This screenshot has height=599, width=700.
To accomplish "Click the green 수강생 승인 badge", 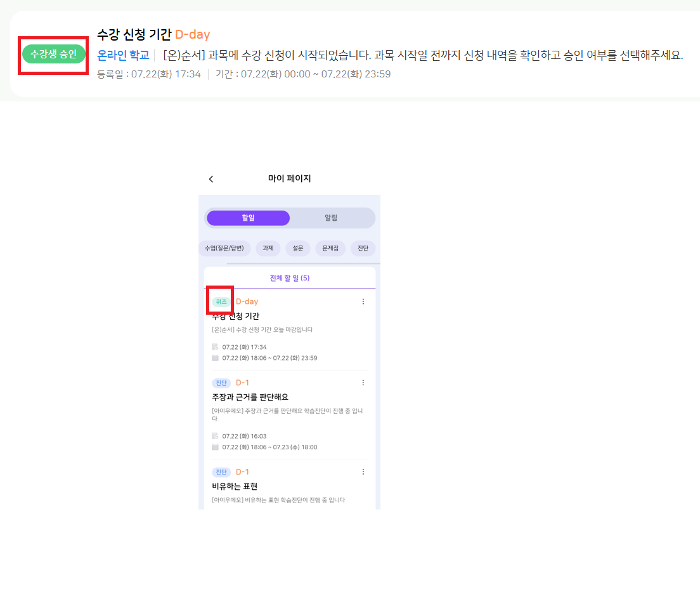I will click(53, 54).
